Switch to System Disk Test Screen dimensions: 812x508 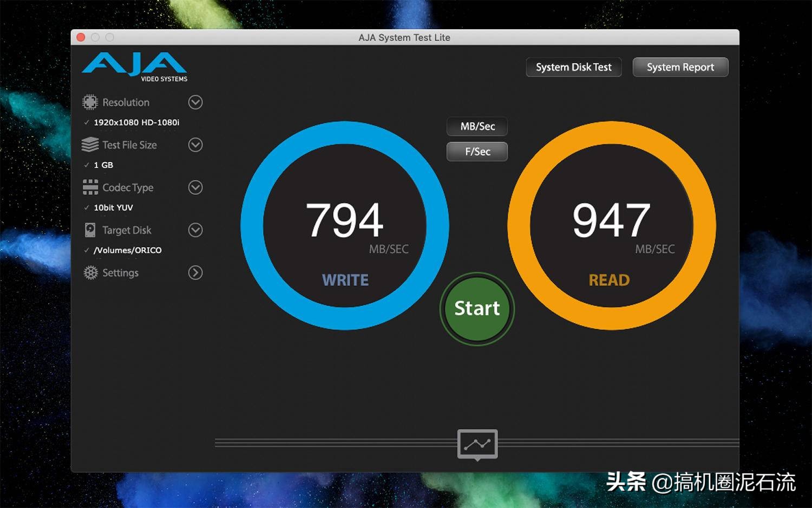[x=573, y=67]
